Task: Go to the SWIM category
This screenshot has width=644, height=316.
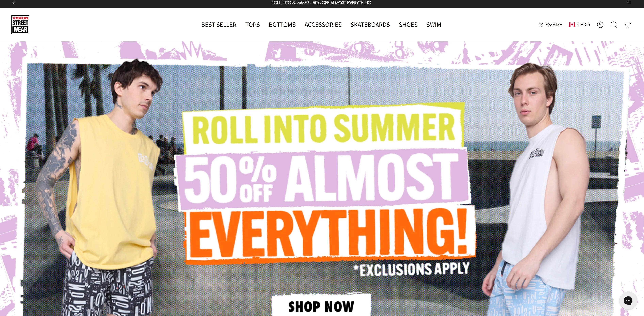Action: tap(434, 25)
